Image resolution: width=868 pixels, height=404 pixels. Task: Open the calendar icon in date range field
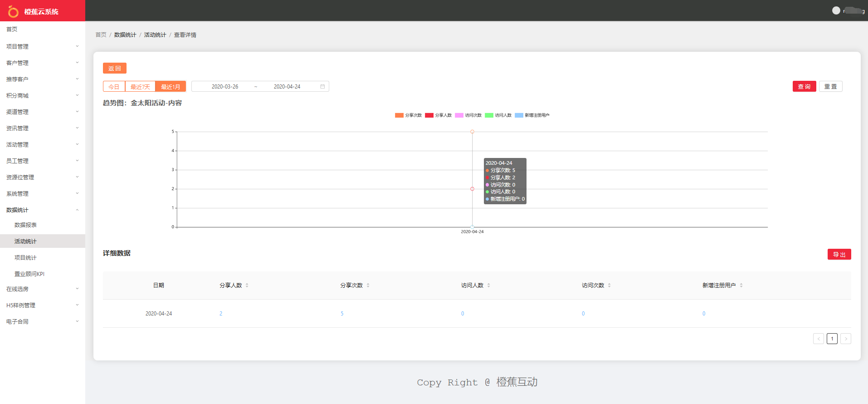[322, 86]
